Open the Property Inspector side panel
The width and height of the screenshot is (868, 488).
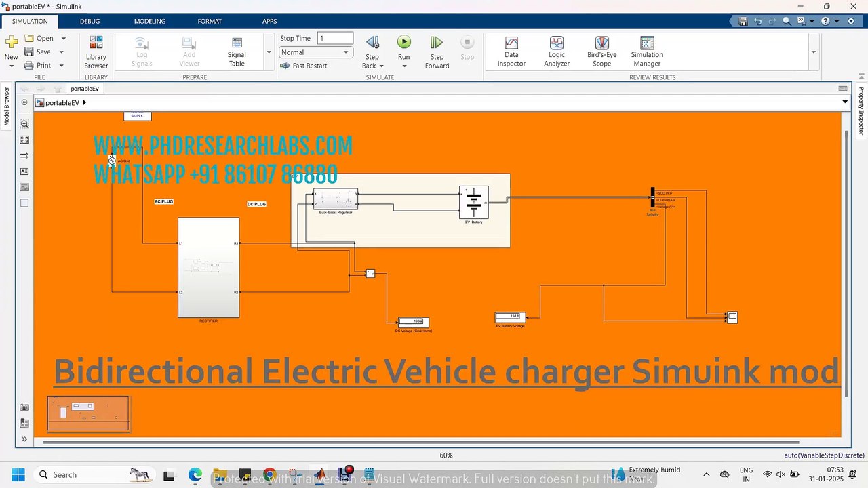(x=861, y=110)
